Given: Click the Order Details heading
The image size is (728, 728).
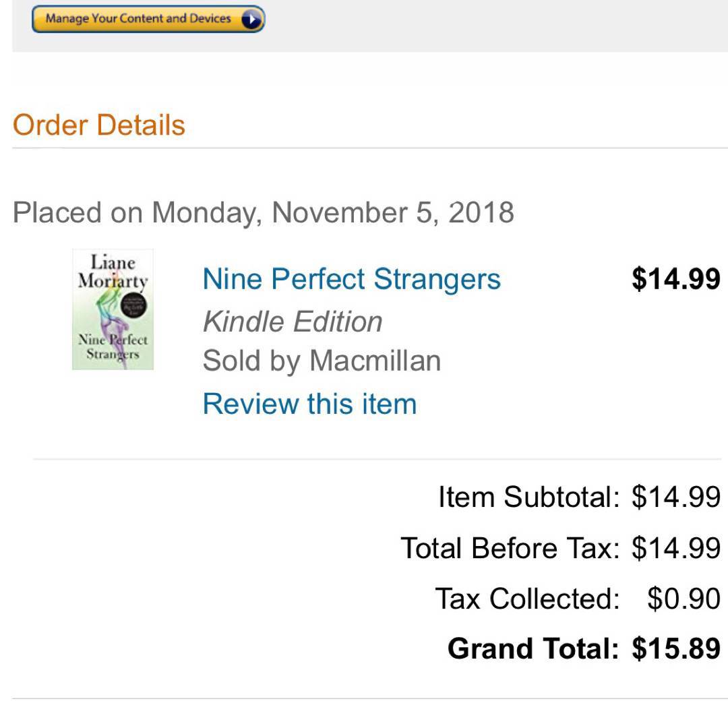Looking at the screenshot, I should (x=98, y=125).
